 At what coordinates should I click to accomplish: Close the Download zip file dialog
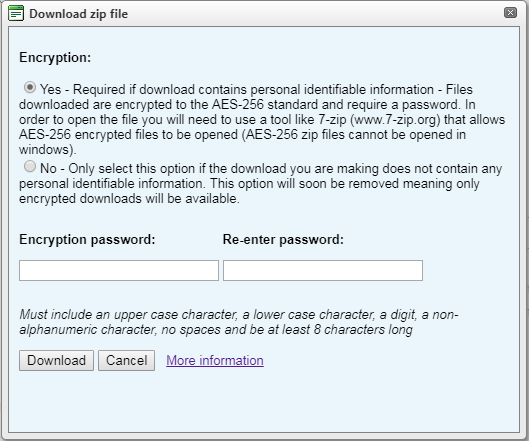click(510, 13)
